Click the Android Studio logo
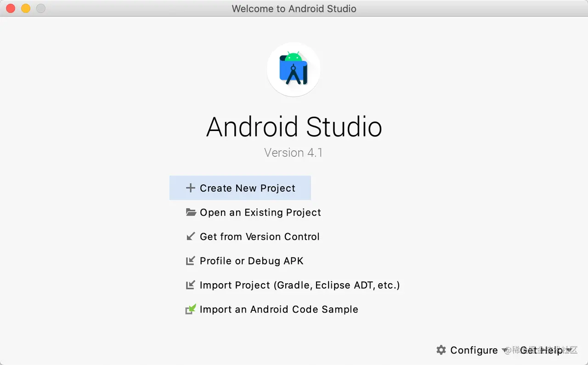The image size is (588, 365). click(x=294, y=70)
